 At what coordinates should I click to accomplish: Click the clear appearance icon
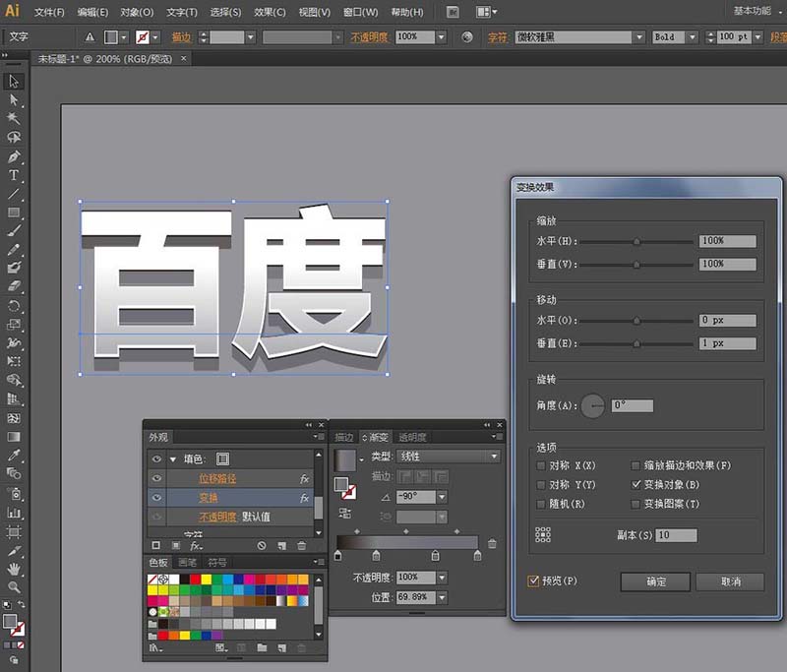pyautogui.click(x=262, y=545)
